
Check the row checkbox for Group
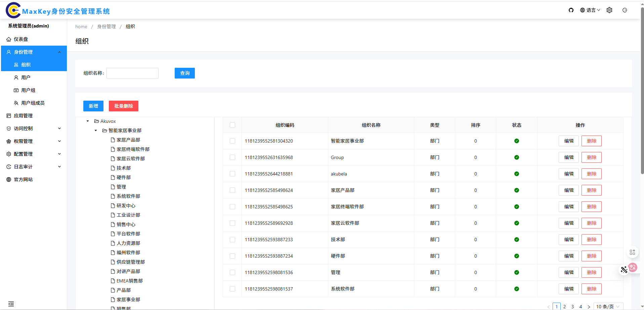pyautogui.click(x=232, y=157)
